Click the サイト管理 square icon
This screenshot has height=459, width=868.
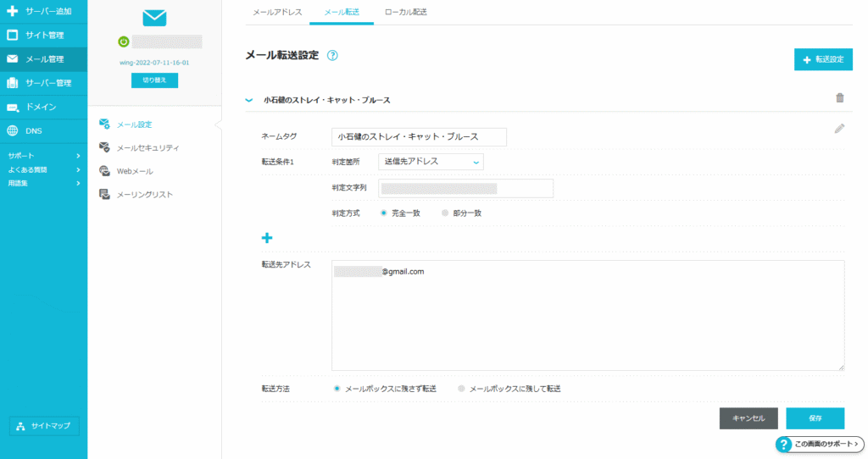coord(12,35)
